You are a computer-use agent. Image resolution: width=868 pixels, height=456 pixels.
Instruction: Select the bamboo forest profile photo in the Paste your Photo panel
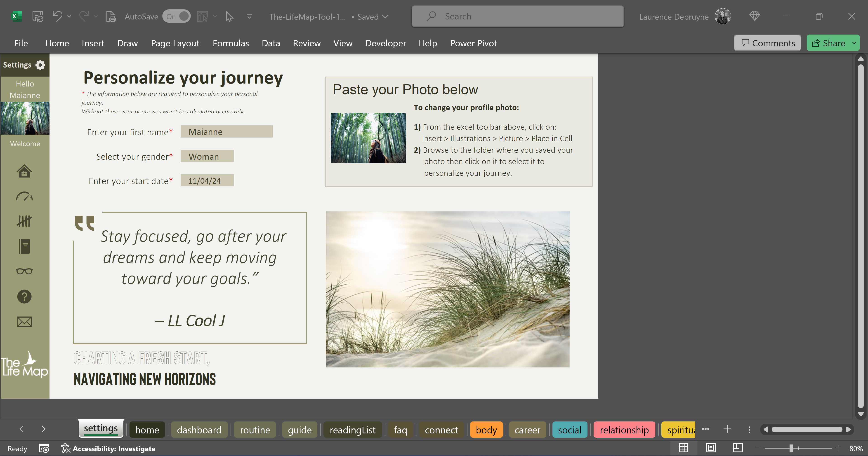point(368,138)
